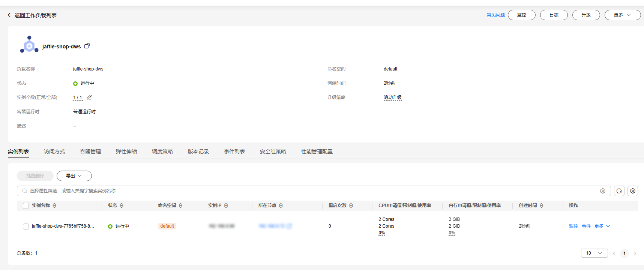Sort by 实例IP column
Viewport: 644px width, 270px height.
tap(226, 205)
